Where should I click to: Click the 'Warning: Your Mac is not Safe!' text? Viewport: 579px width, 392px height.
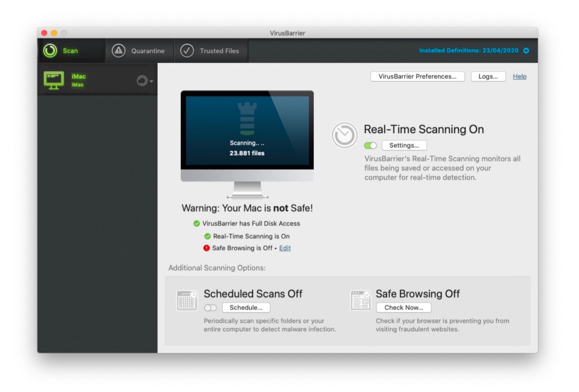[x=247, y=208]
